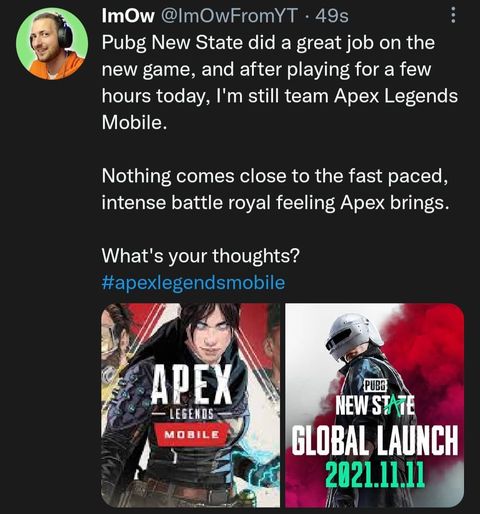480x514 pixels.
Task: Click the white helmet in PUBG image
Action: point(354,336)
